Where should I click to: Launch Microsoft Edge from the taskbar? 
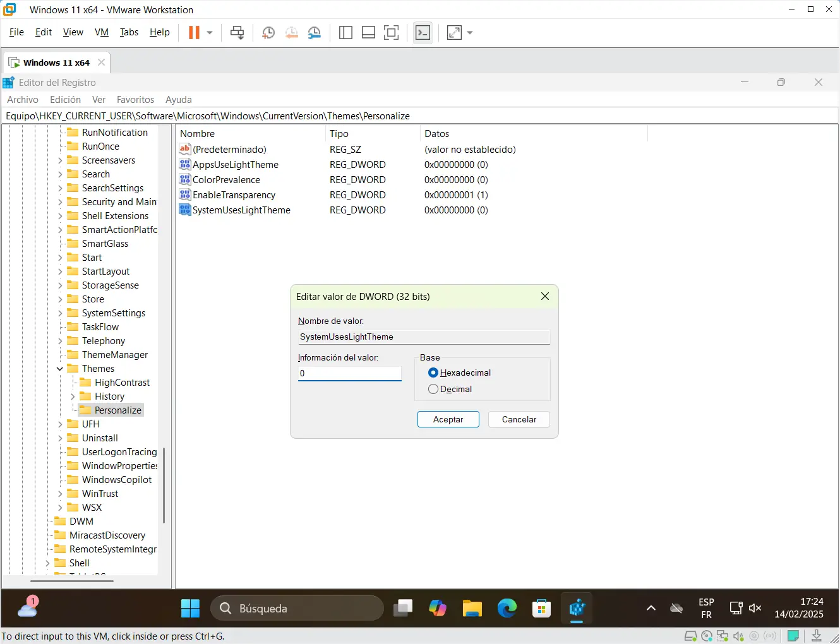[x=507, y=608]
